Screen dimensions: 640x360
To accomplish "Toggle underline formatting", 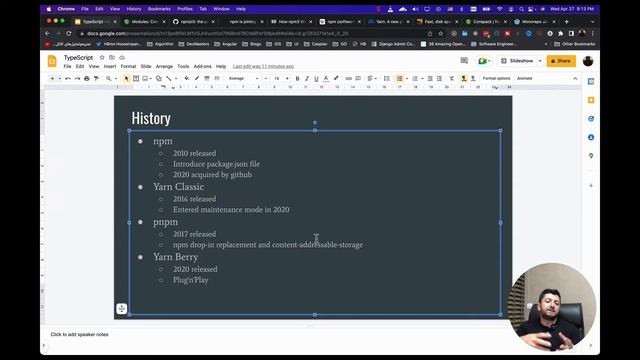I will click(316, 78).
